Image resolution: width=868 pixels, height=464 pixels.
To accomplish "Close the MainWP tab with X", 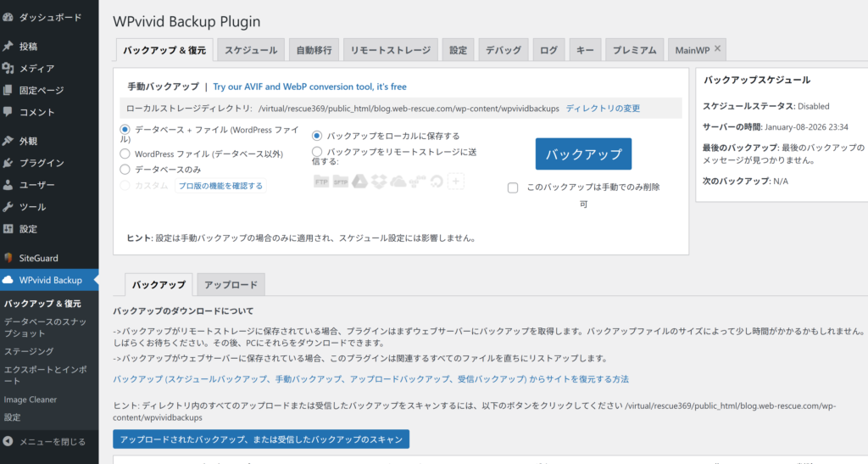I will click(x=717, y=49).
